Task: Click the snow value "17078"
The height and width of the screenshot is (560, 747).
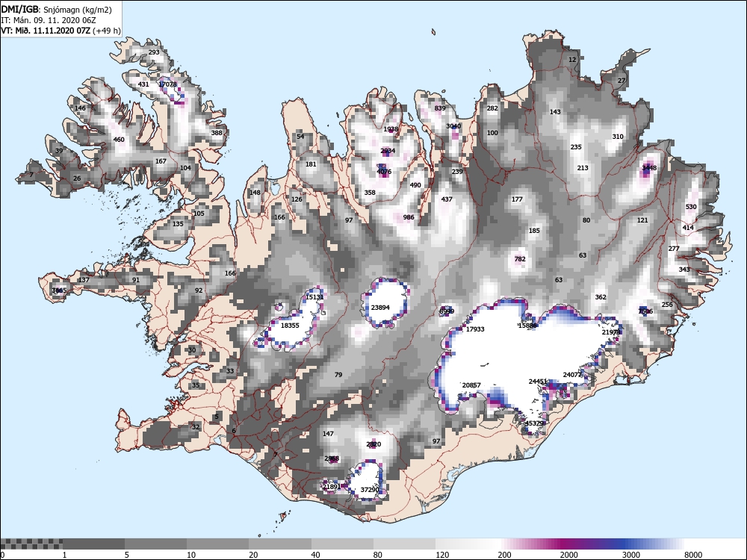Action: pos(167,84)
